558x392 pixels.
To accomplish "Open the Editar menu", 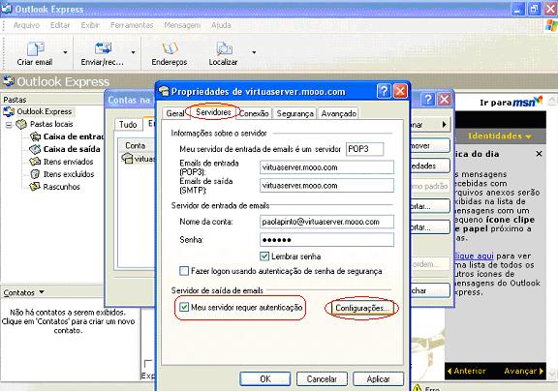I will point(60,25).
